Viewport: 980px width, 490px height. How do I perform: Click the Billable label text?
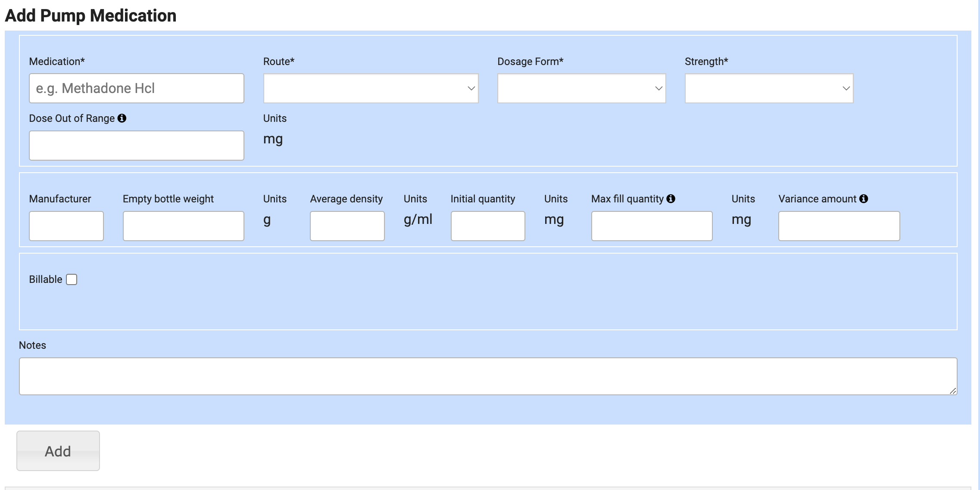(x=45, y=279)
